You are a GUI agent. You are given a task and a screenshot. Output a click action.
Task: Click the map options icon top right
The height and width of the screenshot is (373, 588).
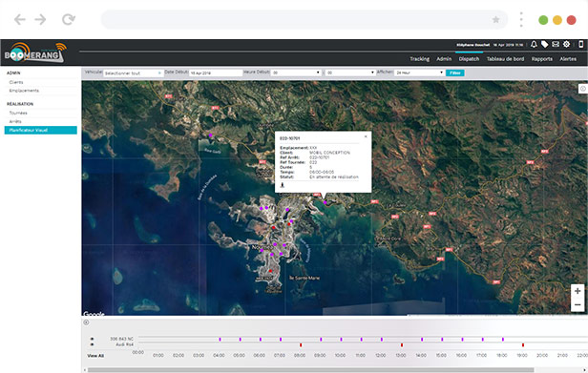coord(582,89)
